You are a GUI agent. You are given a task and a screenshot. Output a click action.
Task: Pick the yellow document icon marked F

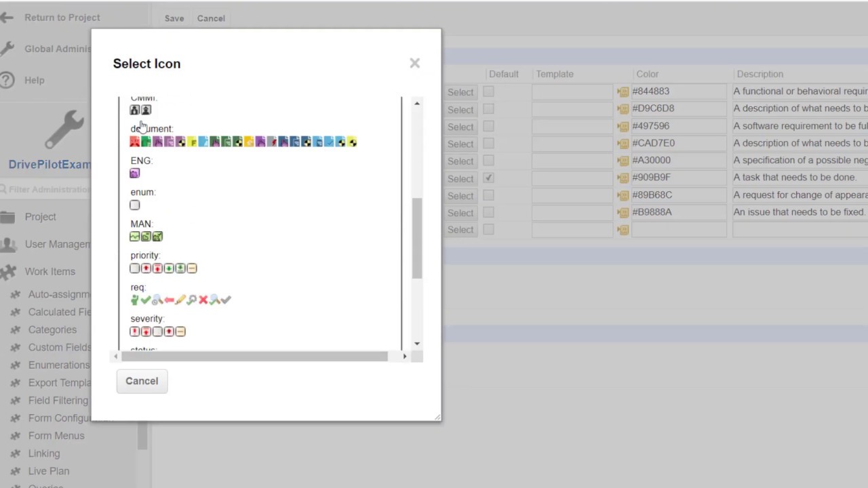pos(193,142)
